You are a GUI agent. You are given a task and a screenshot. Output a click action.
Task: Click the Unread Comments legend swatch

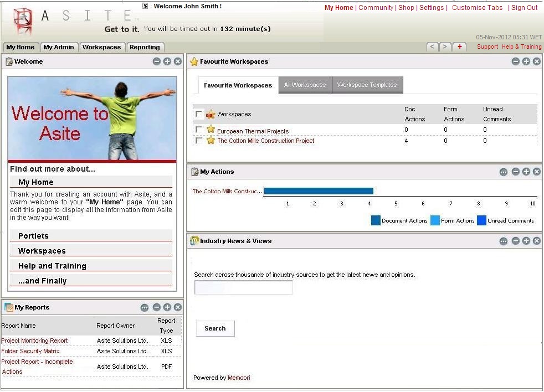point(481,220)
